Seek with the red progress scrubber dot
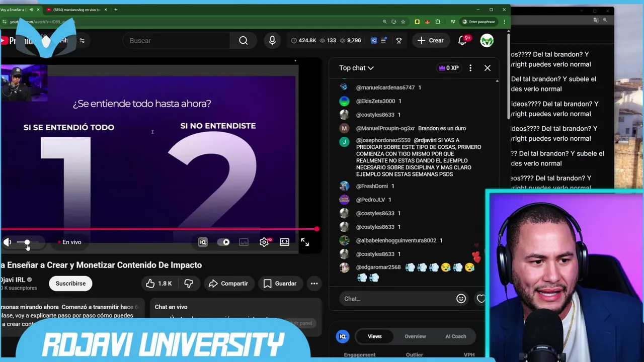Image resolution: width=644 pixels, height=362 pixels. [316, 229]
